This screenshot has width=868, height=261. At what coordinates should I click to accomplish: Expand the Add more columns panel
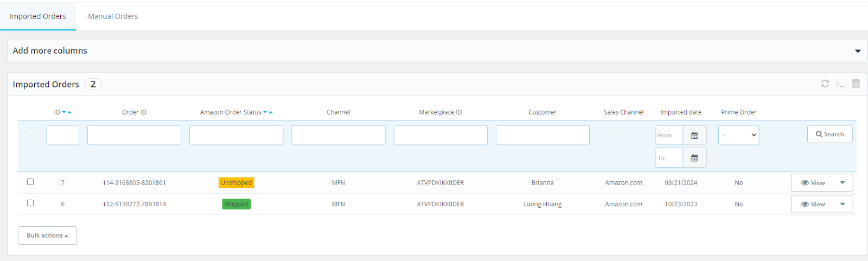point(857,51)
